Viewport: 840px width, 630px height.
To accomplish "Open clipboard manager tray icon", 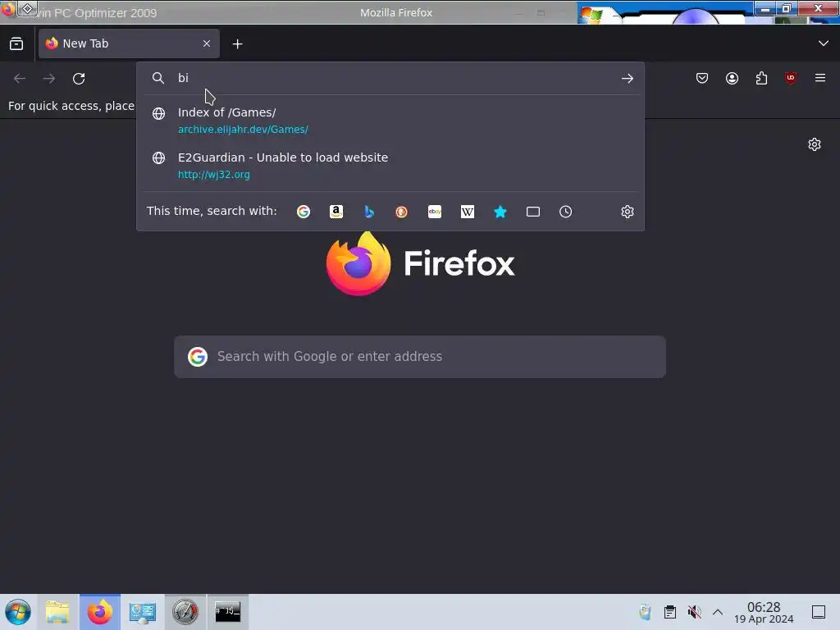I will (x=669, y=612).
